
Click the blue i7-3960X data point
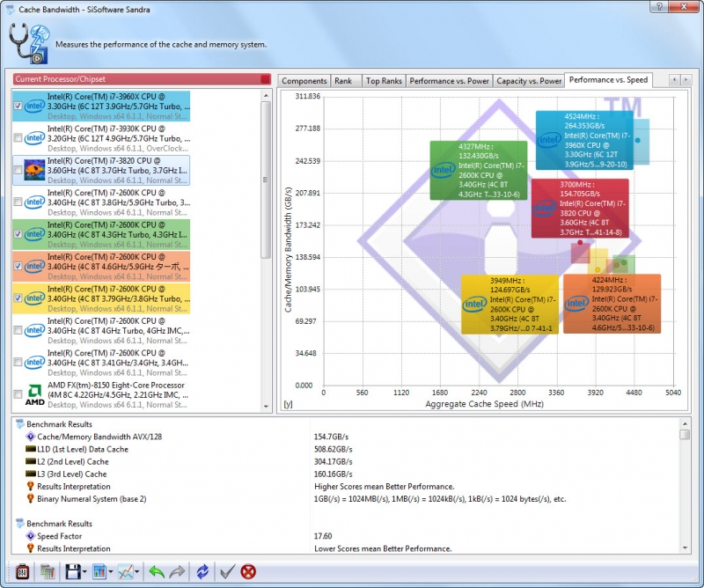tap(637, 140)
